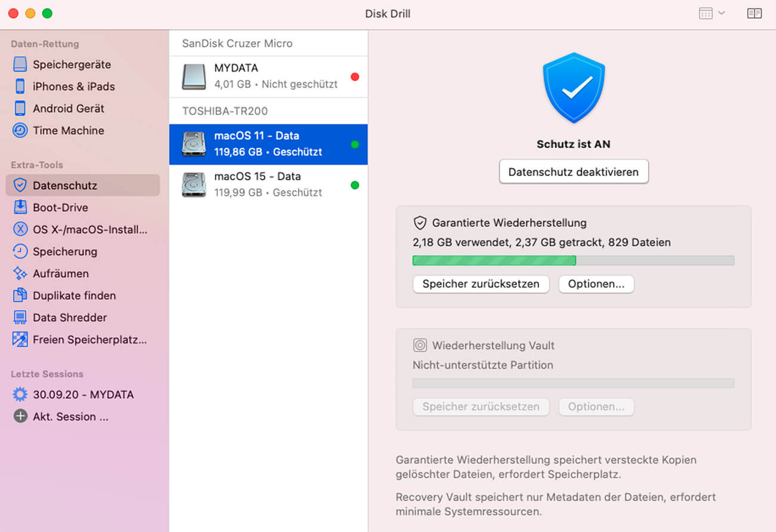Image resolution: width=776 pixels, height=532 pixels.
Task: Select 119,99 GB • Geschützt text
Action: point(268,193)
